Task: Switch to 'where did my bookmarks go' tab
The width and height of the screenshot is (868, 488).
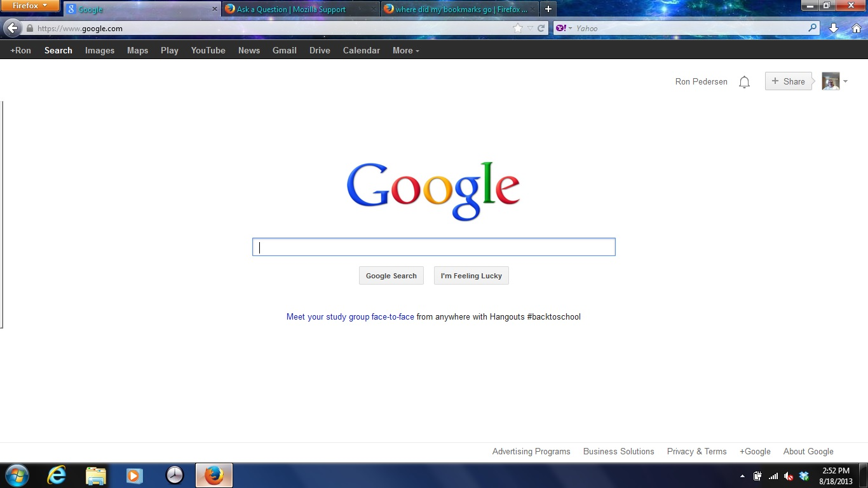Action: click(x=460, y=9)
